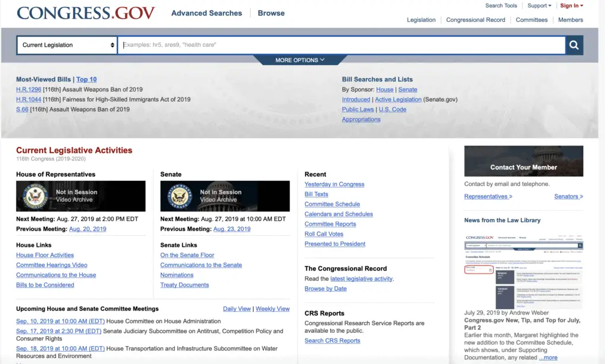Open the Committees nav item

point(531,20)
